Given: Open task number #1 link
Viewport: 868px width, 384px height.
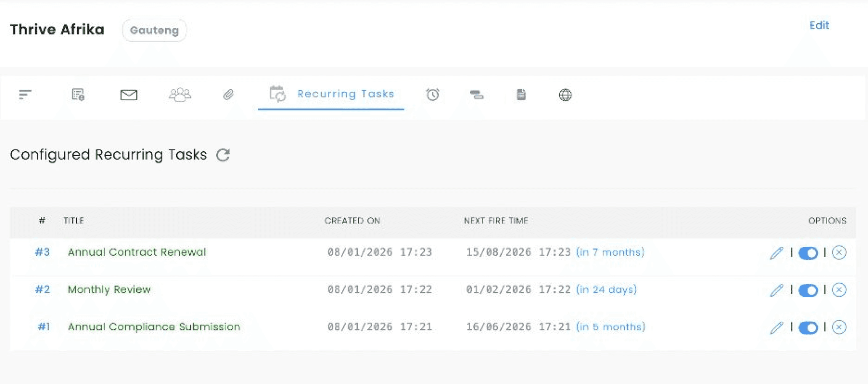Looking at the screenshot, I should point(44,327).
